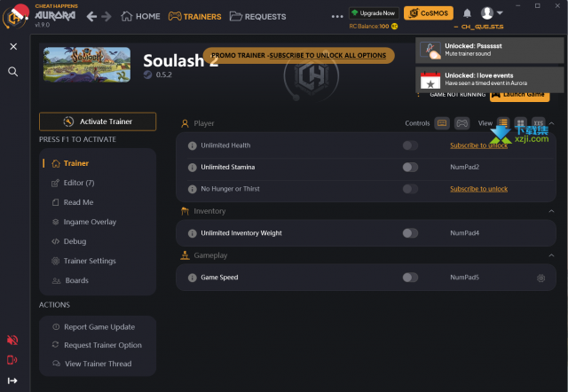Switch to XXS compact view
The height and width of the screenshot is (392, 568).
[539, 123]
